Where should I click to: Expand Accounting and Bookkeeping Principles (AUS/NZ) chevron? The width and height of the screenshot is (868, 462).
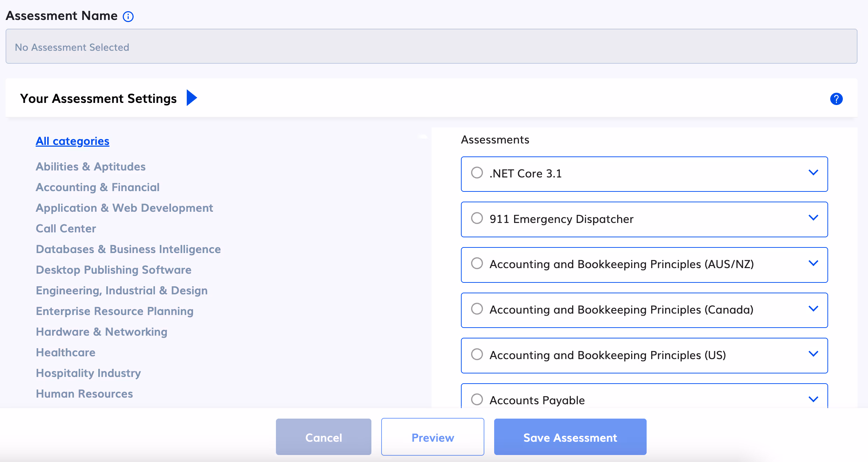coord(813,263)
